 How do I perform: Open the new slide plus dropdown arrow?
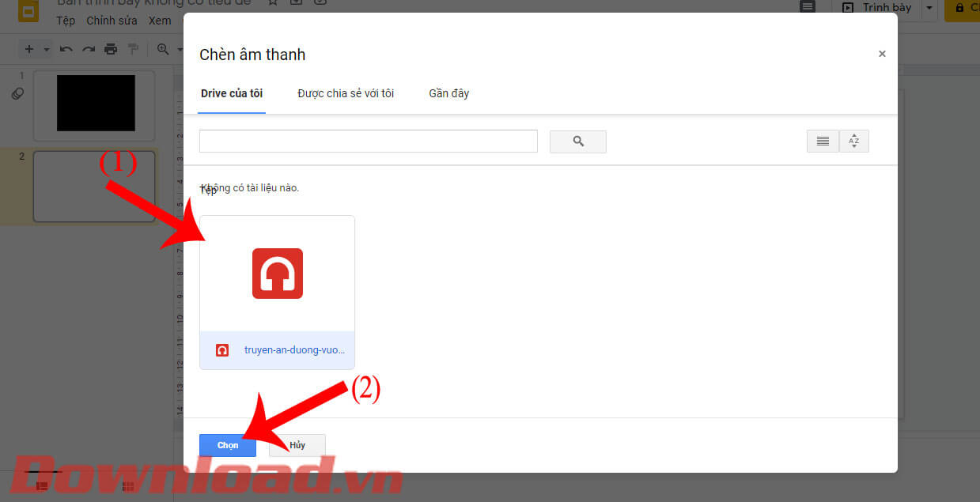coord(47,49)
